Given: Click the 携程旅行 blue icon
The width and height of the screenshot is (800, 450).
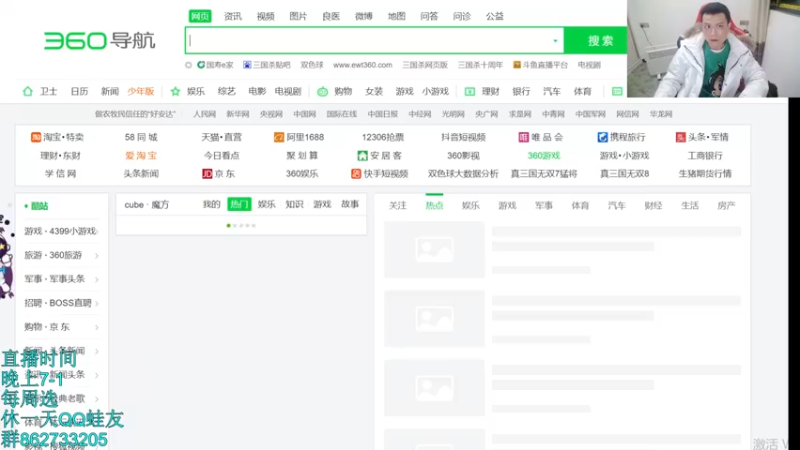Looking at the screenshot, I should click(x=603, y=137).
